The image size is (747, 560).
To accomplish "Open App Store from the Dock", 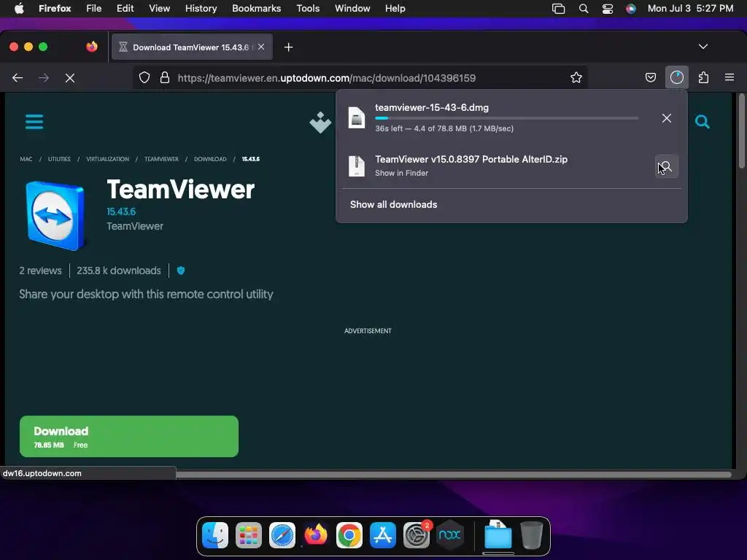I will tap(383, 535).
